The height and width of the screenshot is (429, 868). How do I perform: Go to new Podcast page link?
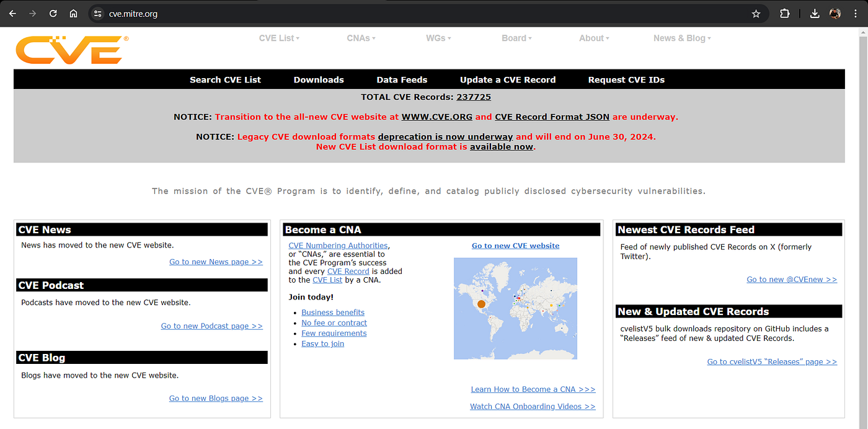click(211, 325)
